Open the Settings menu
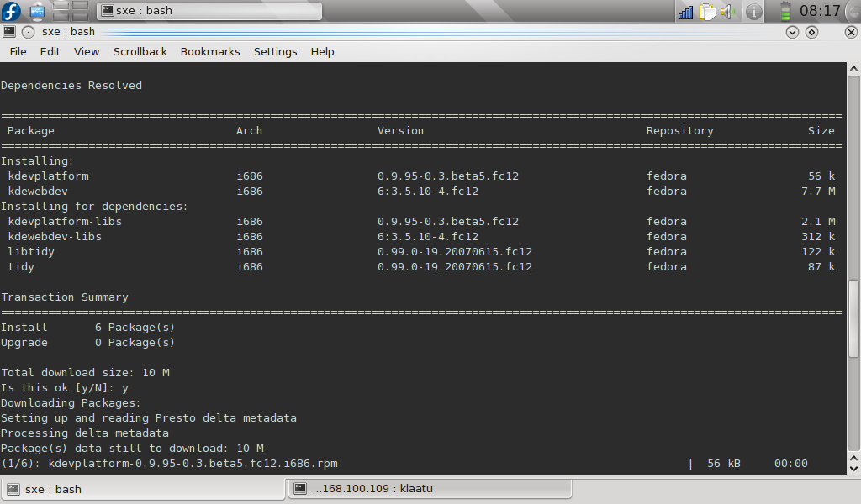The image size is (861, 504). pos(275,51)
